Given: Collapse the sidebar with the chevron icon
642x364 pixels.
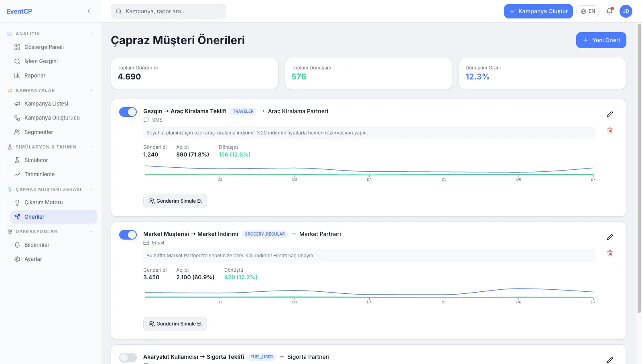Looking at the screenshot, I should click(89, 11).
